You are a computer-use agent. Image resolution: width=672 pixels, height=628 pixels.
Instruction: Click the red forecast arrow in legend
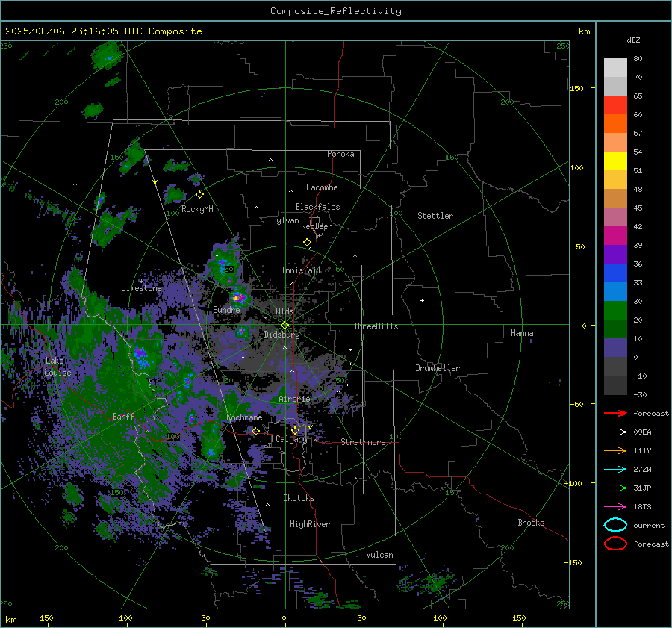tap(615, 413)
